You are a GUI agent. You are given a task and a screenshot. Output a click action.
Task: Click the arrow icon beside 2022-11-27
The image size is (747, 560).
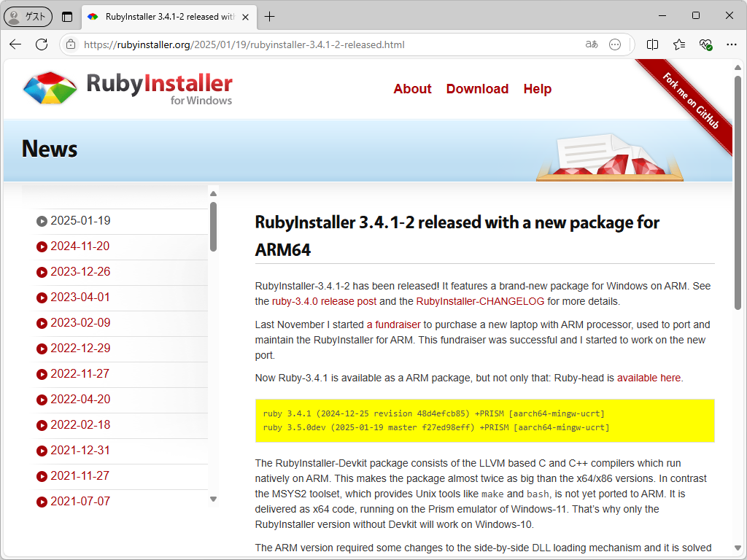tap(42, 374)
